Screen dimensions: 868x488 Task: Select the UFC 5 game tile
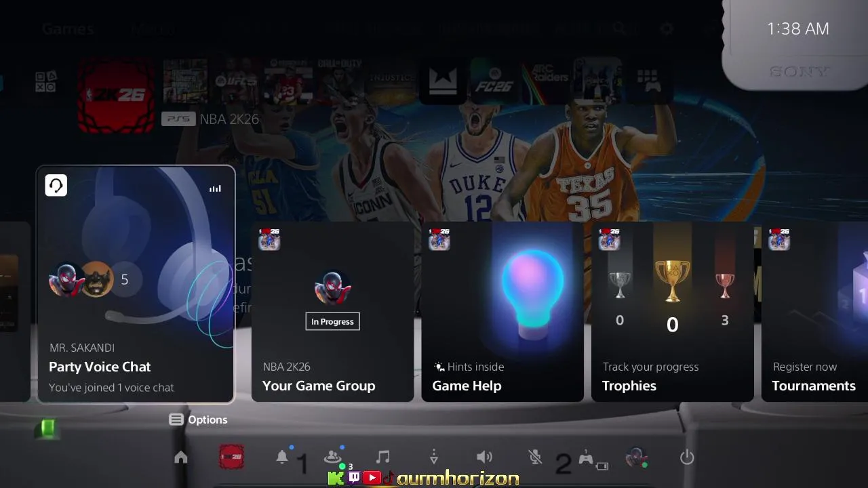(x=237, y=81)
